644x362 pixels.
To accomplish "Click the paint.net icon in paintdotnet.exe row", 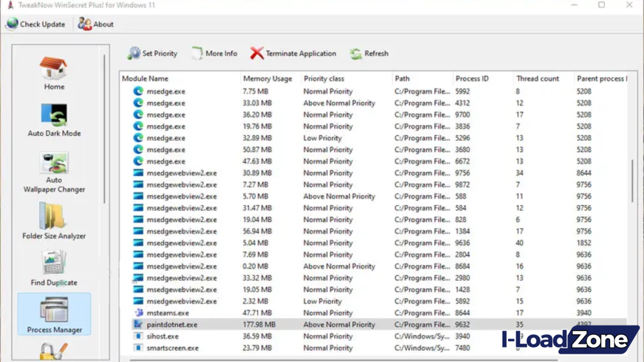I will pyautogui.click(x=138, y=324).
